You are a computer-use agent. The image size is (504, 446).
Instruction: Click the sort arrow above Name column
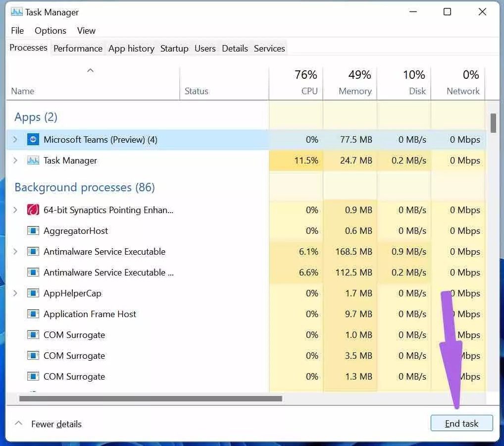tap(90, 70)
